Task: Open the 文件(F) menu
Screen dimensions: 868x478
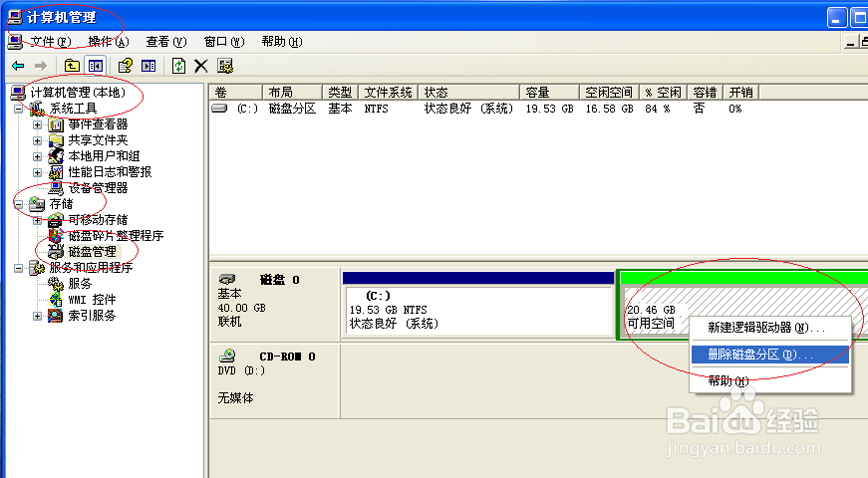Action: pyautogui.click(x=51, y=42)
